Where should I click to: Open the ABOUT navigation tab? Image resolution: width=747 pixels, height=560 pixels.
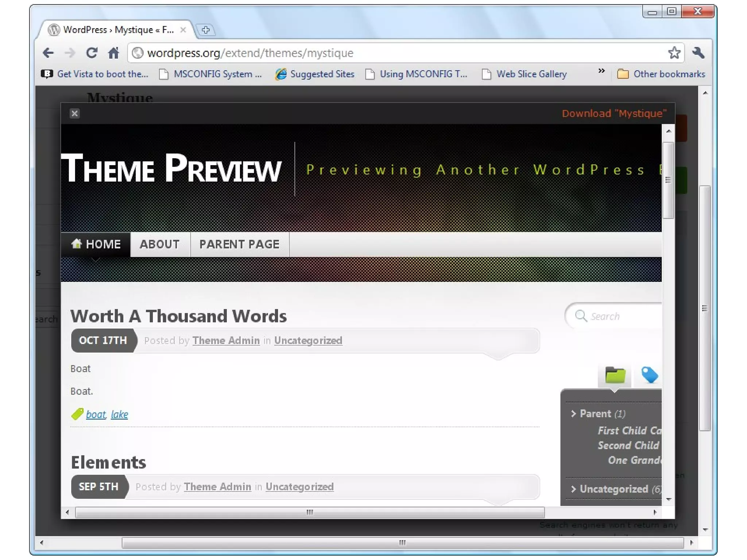tap(160, 244)
